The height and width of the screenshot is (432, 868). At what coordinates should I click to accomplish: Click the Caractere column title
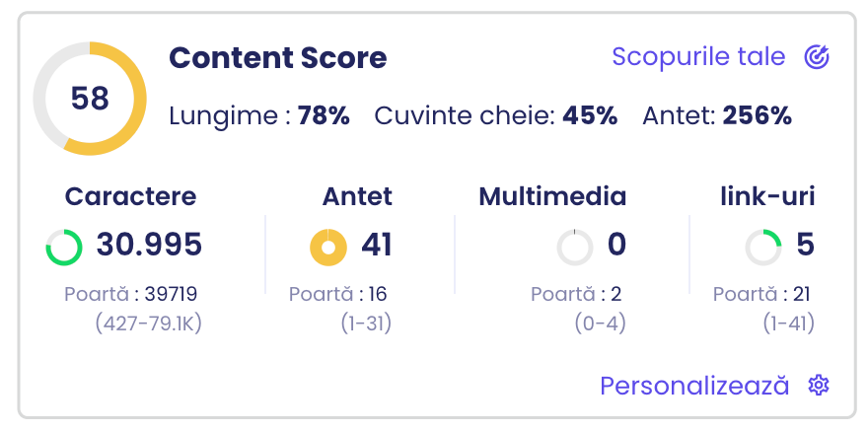pyautogui.click(x=130, y=196)
